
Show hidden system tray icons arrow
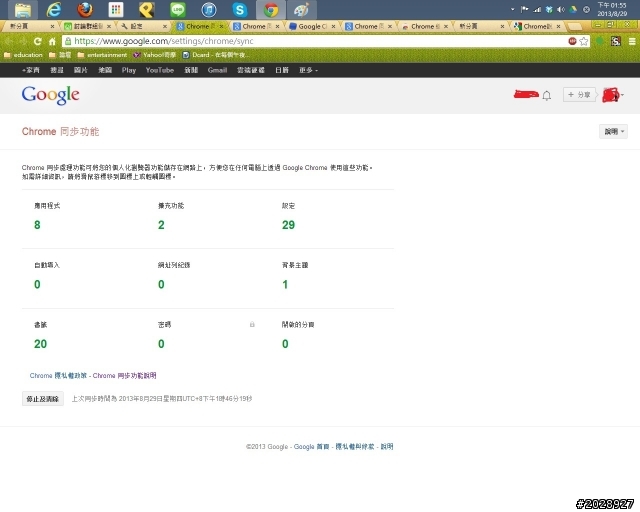click(513, 9)
